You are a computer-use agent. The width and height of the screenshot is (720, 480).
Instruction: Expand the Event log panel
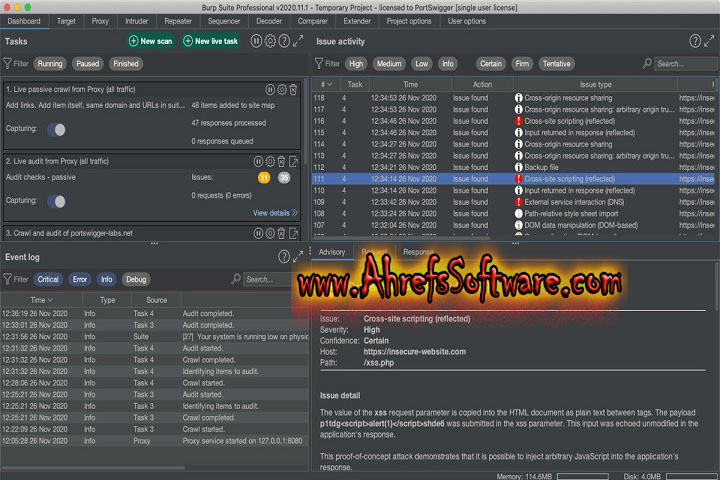(x=298, y=257)
